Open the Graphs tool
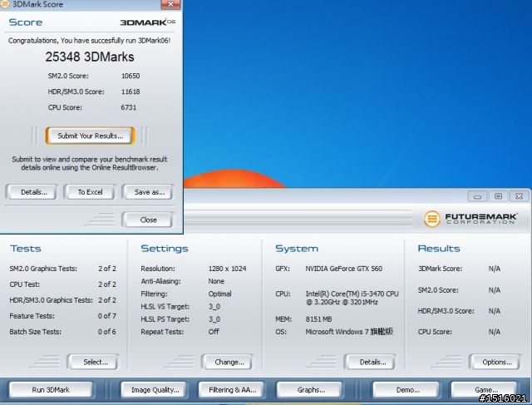532x405 pixels. 310,390
